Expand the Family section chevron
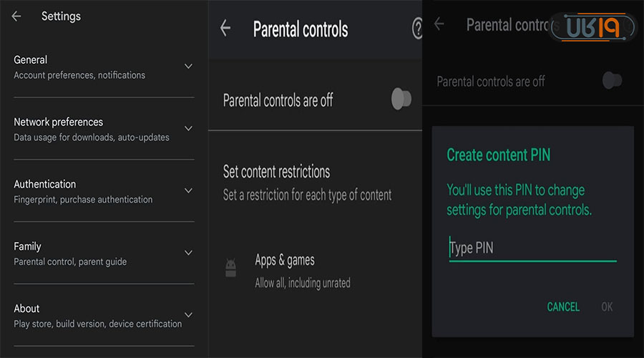This screenshot has height=358, width=644. (188, 253)
